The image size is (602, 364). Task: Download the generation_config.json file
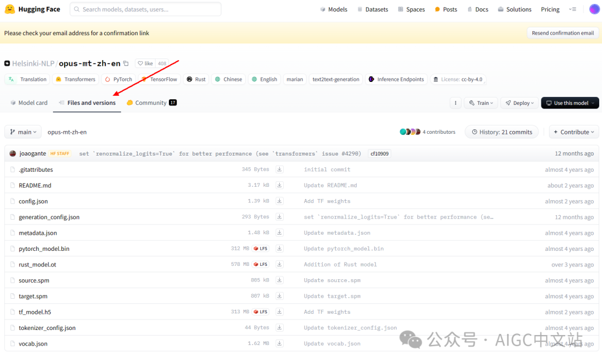279,217
